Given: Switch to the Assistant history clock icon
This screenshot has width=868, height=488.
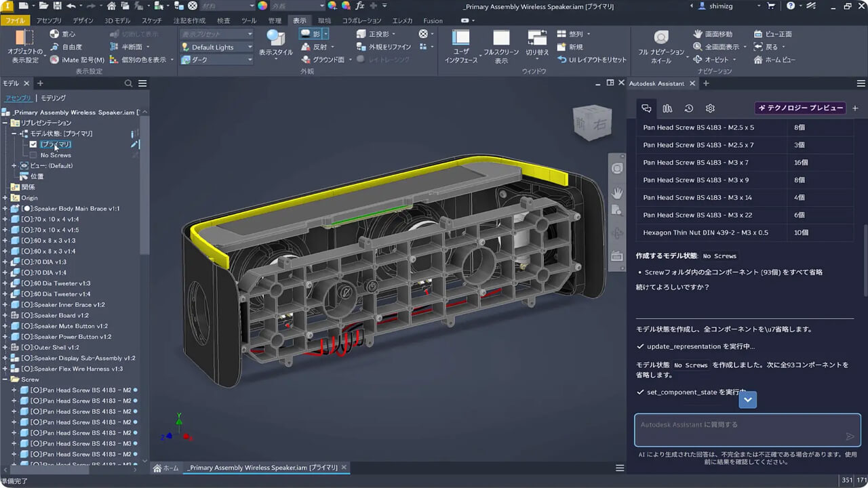Looking at the screenshot, I should (688, 108).
